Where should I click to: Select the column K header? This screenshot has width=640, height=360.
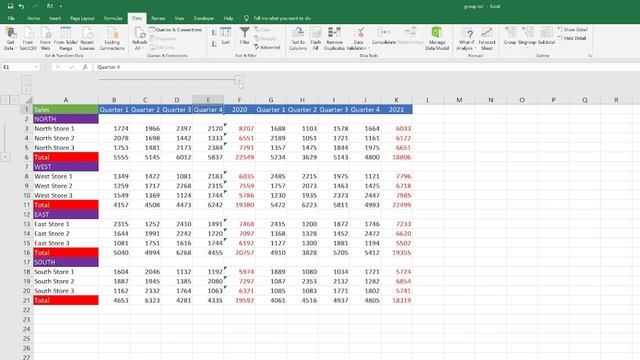point(396,100)
